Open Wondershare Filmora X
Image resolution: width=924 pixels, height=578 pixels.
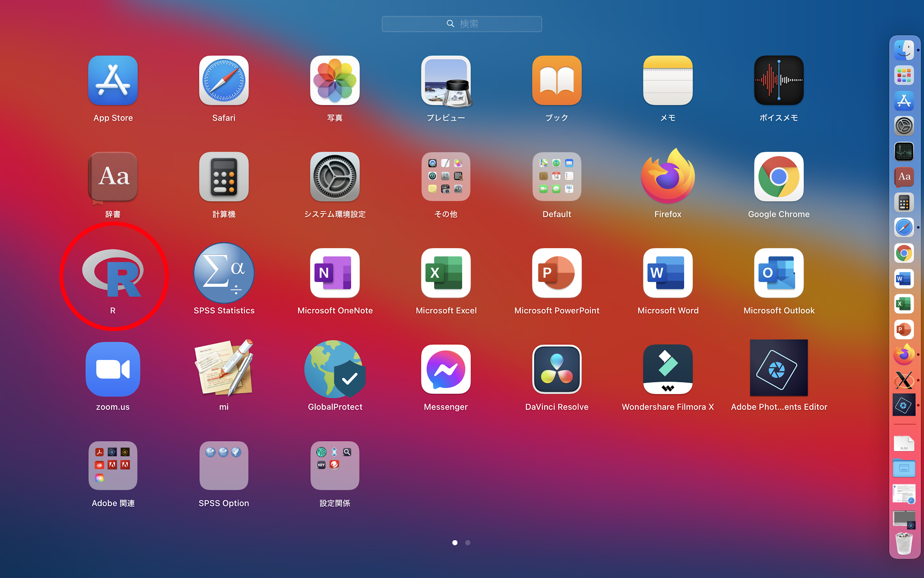(x=667, y=369)
